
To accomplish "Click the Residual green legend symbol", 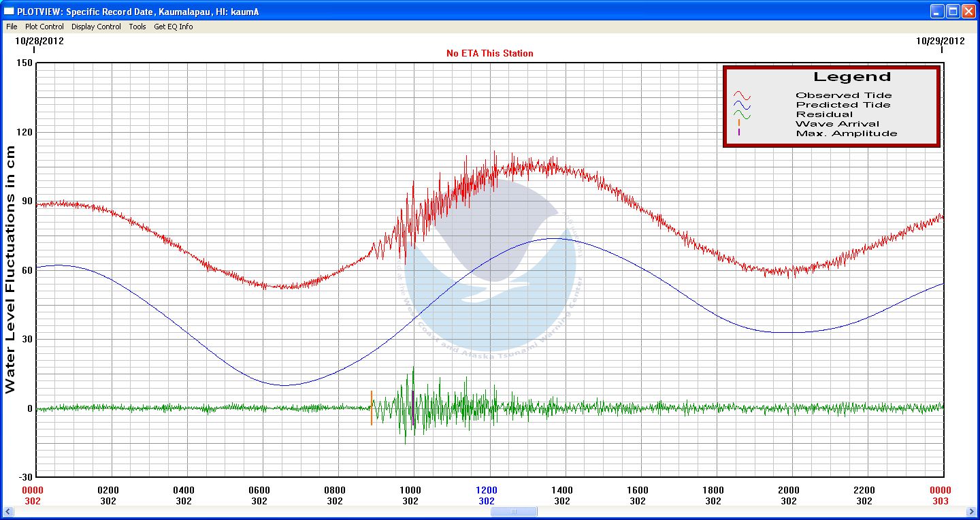I will coord(741,115).
